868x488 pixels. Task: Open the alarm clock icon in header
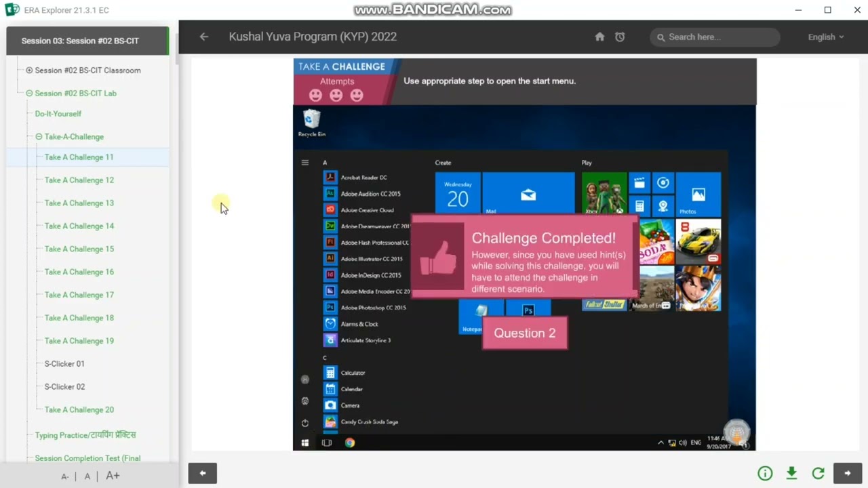(620, 37)
